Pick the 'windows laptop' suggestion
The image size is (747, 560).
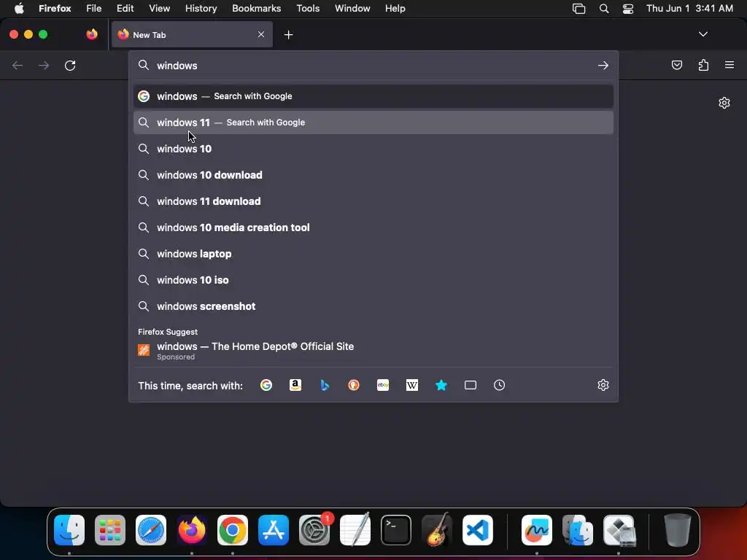click(x=373, y=254)
